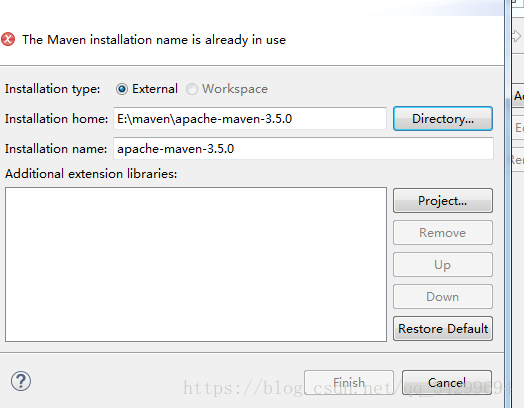Viewport: 524px width, 408px height.
Task: Click the Finish button
Action: [x=349, y=383]
